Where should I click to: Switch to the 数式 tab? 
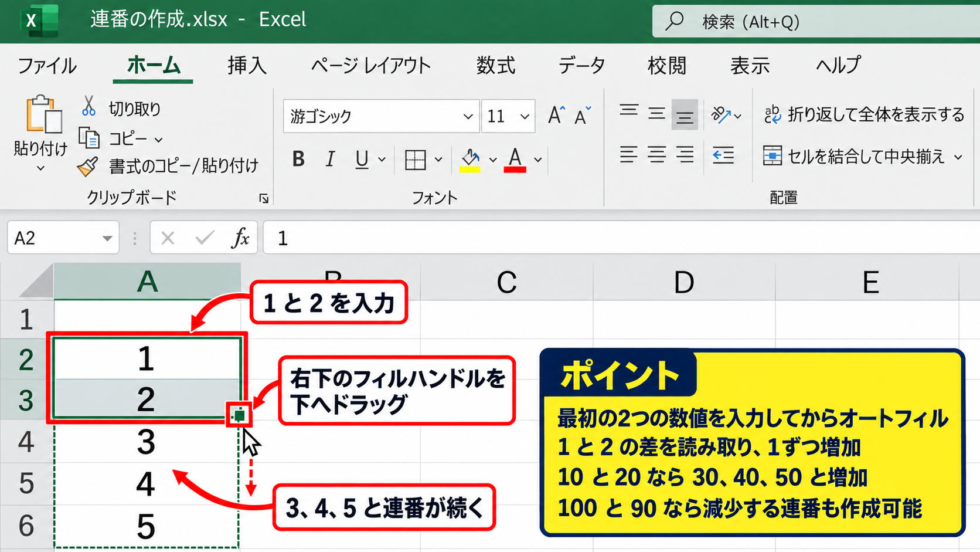tap(496, 65)
